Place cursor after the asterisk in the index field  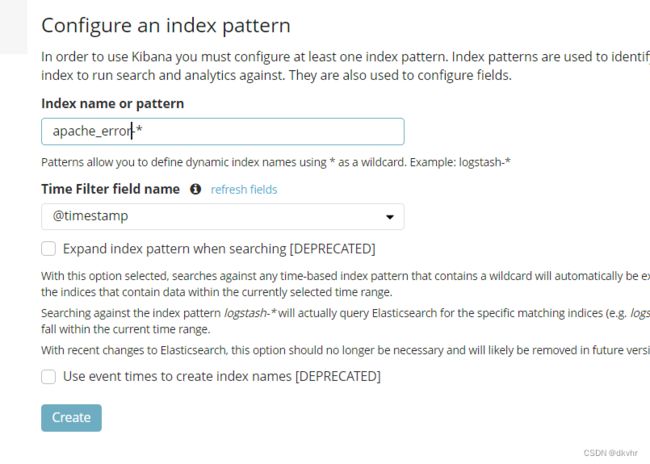pyautogui.click(x=143, y=131)
